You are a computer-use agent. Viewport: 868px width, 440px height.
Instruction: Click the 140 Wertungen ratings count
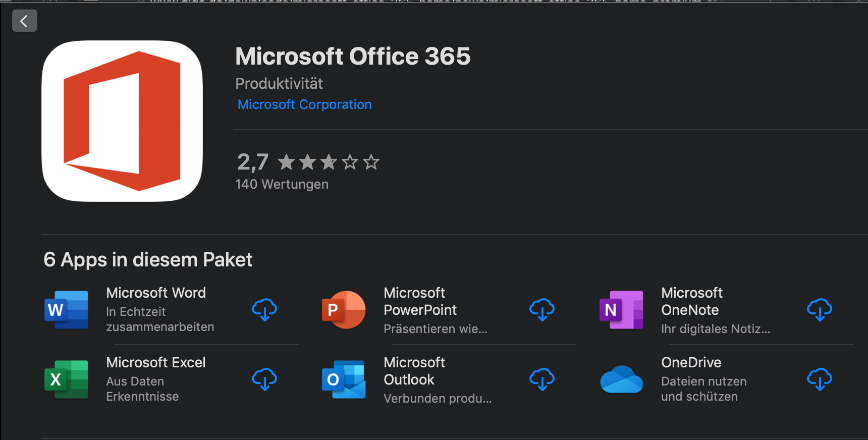click(x=282, y=184)
